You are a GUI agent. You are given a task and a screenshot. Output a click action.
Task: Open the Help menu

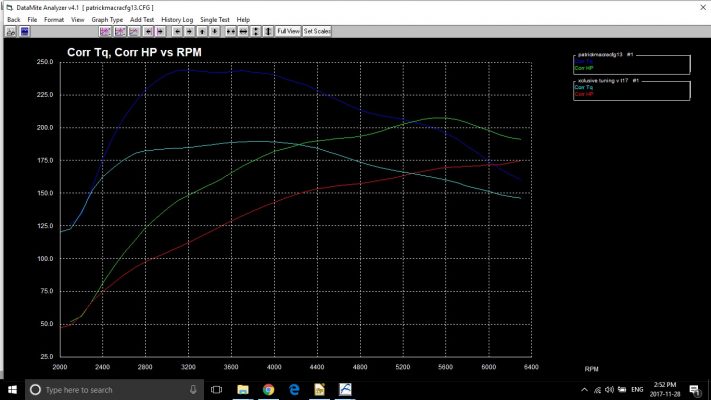[243, 20]
